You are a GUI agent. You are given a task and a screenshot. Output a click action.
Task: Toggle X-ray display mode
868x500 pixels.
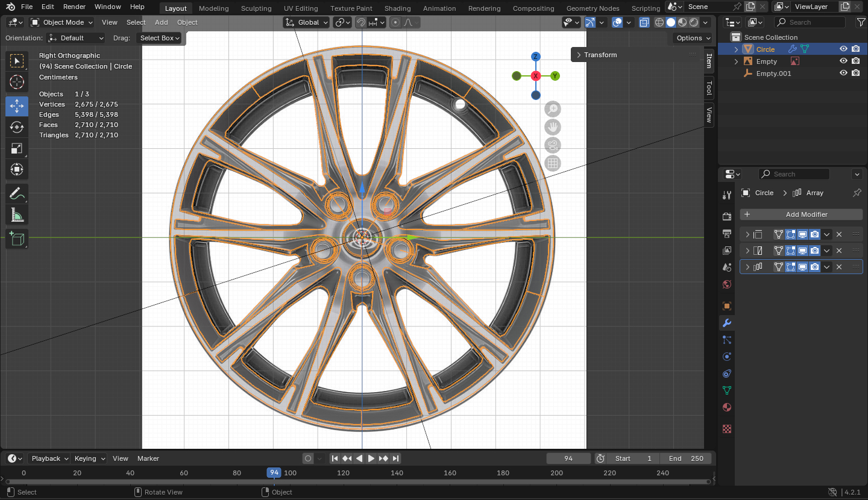644,22
